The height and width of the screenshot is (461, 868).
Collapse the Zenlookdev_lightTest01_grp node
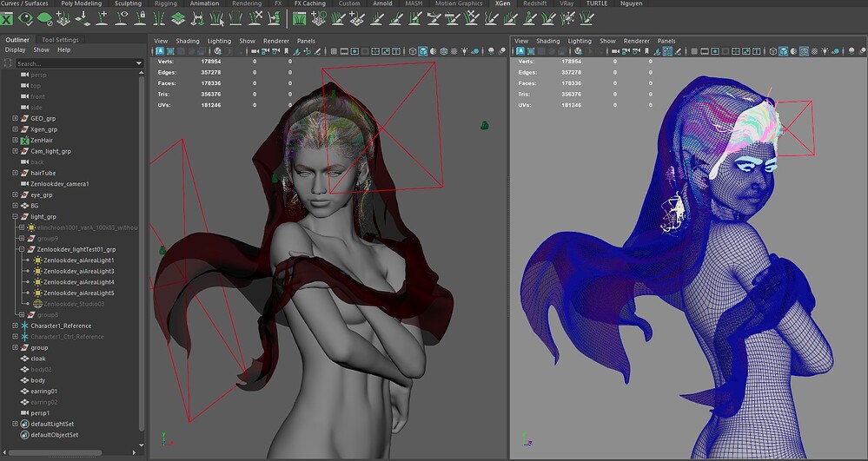pyautogui.click(x=22, y=249)
